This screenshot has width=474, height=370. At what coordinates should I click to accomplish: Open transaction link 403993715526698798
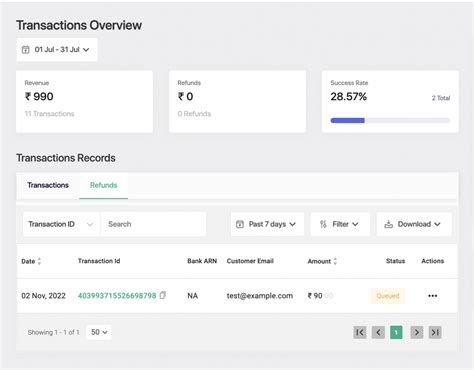tap(117, 296)
